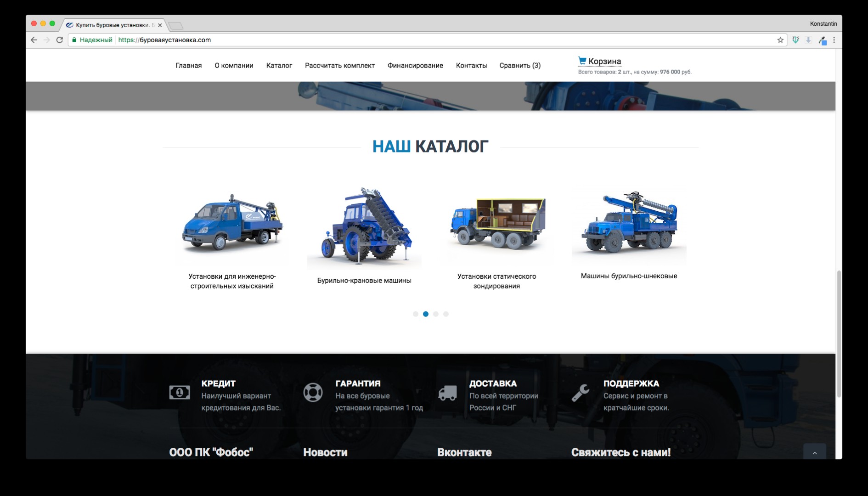Click the shopping cart icon
The image size is (868, 496).
[582, 61]
